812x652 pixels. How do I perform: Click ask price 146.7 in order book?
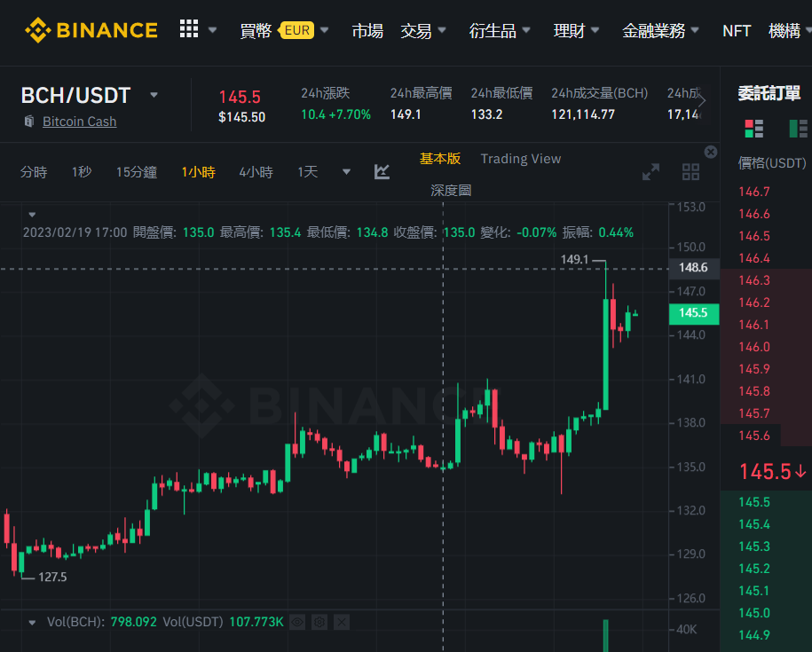tap(754, 192)
